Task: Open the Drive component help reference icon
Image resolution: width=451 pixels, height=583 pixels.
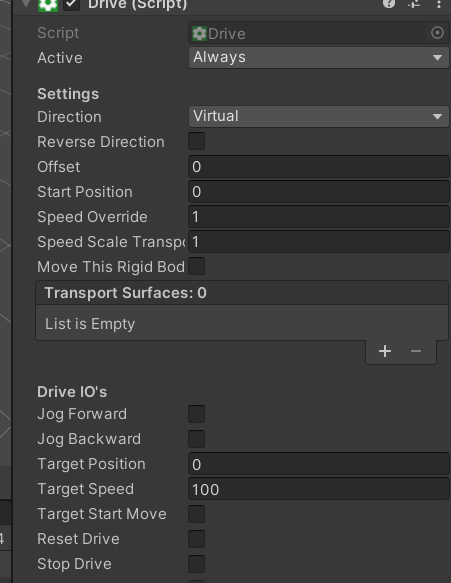Action: (x=389, y=3)
